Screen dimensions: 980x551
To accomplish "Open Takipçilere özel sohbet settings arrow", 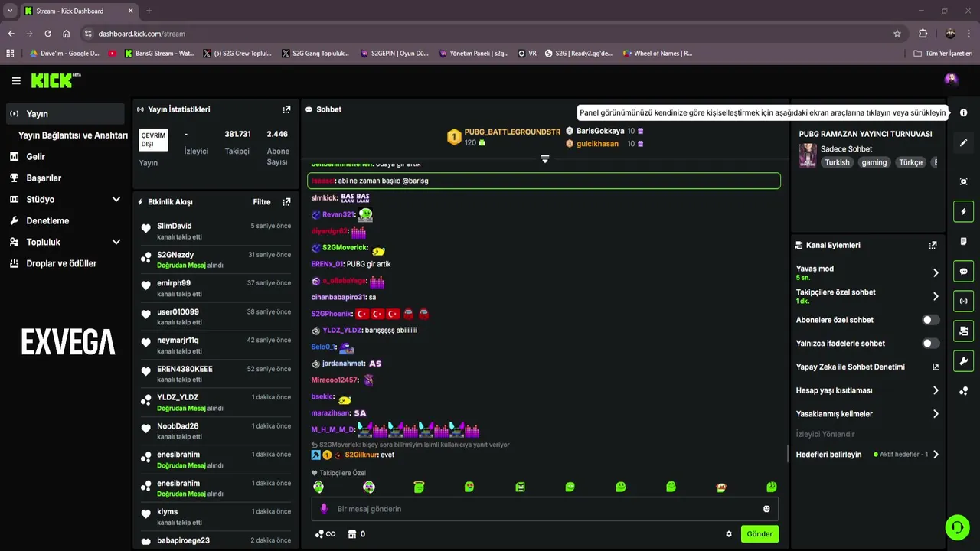I will 936,296.
